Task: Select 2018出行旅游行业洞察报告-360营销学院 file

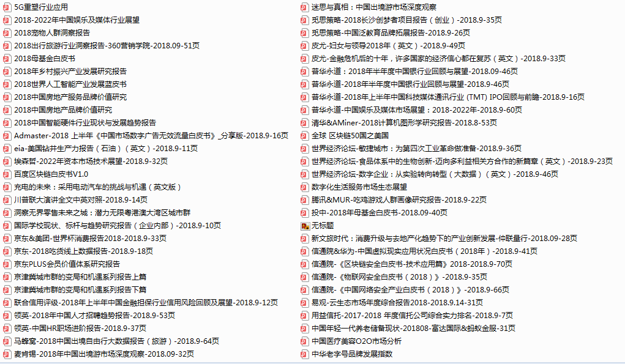Action: (x=107, y=46)
